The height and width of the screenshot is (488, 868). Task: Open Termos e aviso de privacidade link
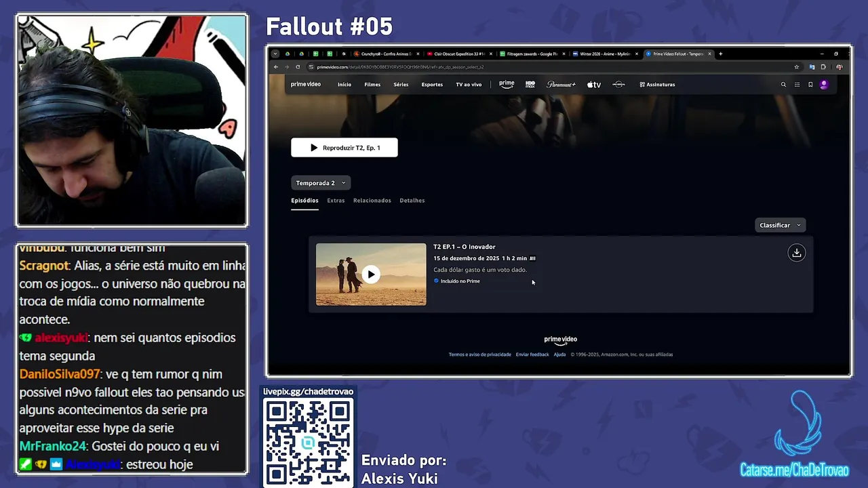click(480, 354)
